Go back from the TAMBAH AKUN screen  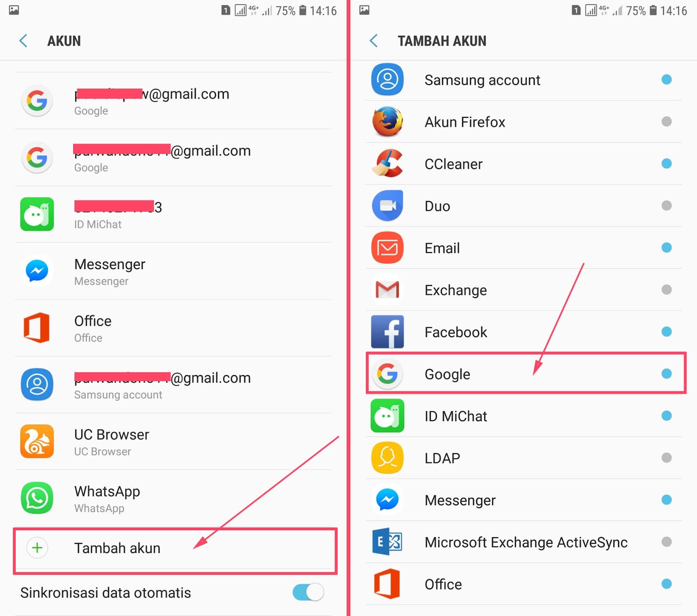(x=374, y=41)
